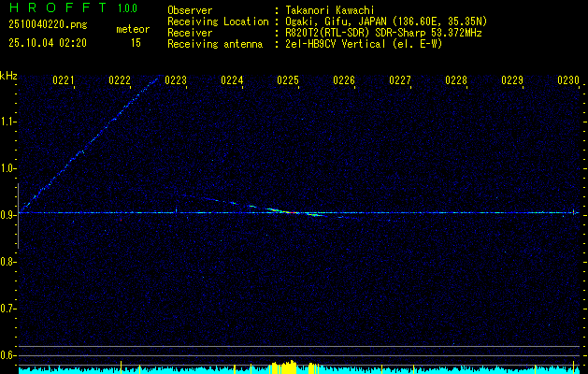The image size is (588, 374).
Task: Click the 0.9 kHz axis label
Action: coord(7,215)
